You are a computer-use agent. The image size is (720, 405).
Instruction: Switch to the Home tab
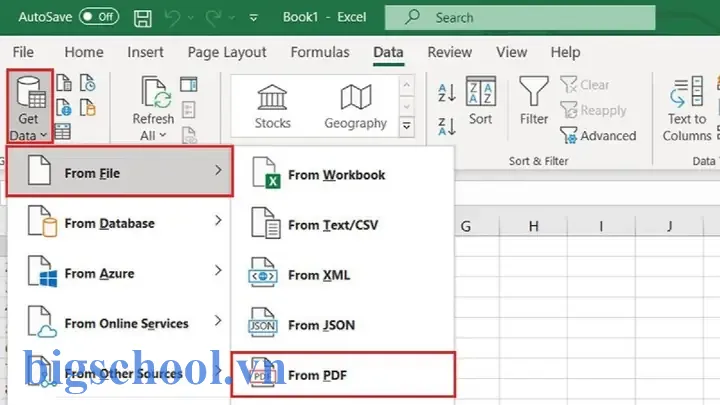[x=84, y=52]
